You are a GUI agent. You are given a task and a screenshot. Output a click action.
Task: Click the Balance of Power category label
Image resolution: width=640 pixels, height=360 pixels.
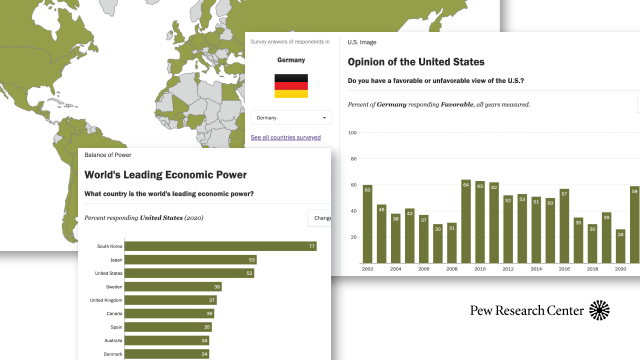[x=108, y=155]
